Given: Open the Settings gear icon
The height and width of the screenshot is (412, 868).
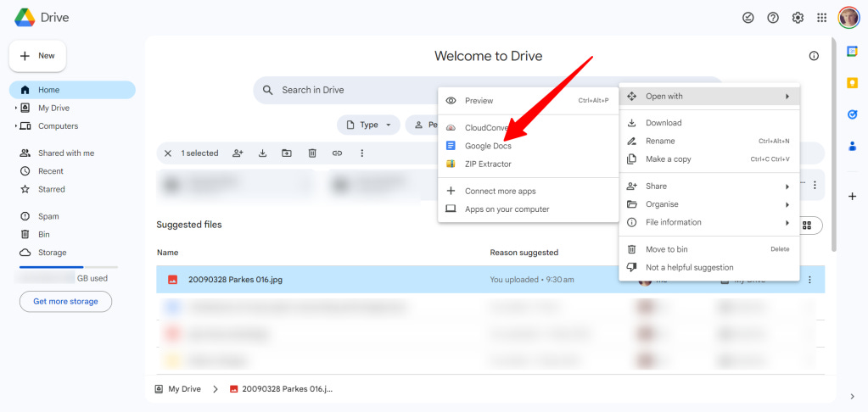Looking at the screenshot, I should 797,18.
